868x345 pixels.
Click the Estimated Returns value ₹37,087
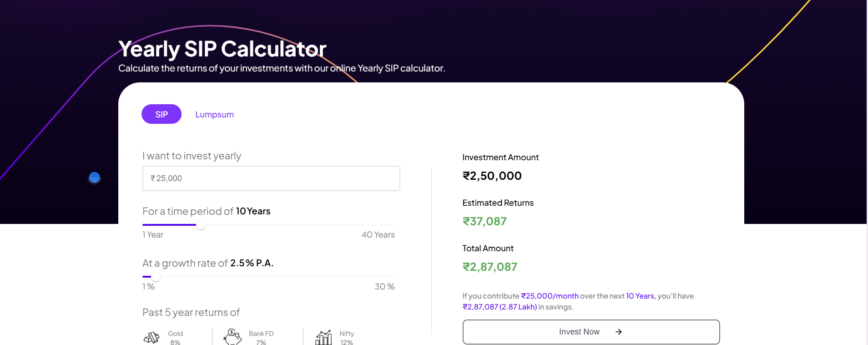(x=484, y=221)
